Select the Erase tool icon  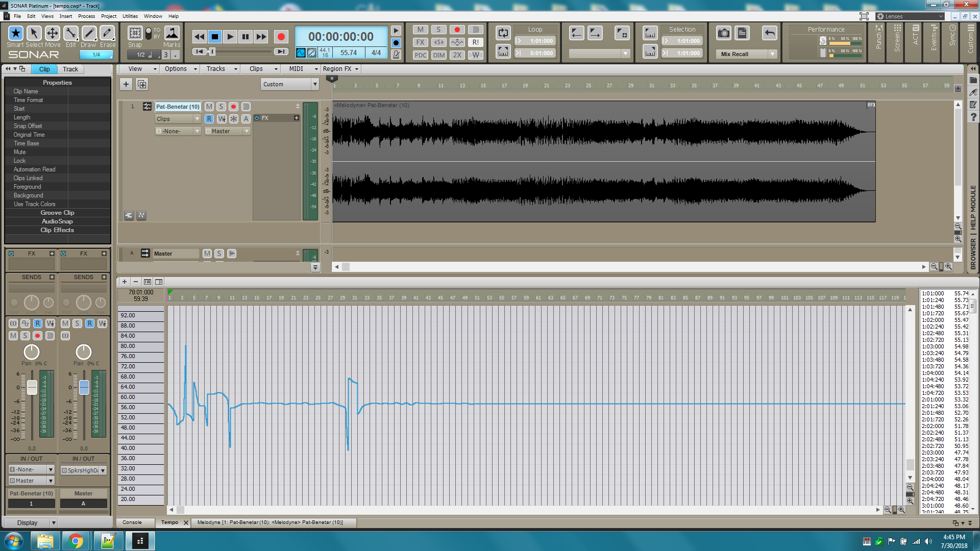pyautogui.click(x=107, y=33)
